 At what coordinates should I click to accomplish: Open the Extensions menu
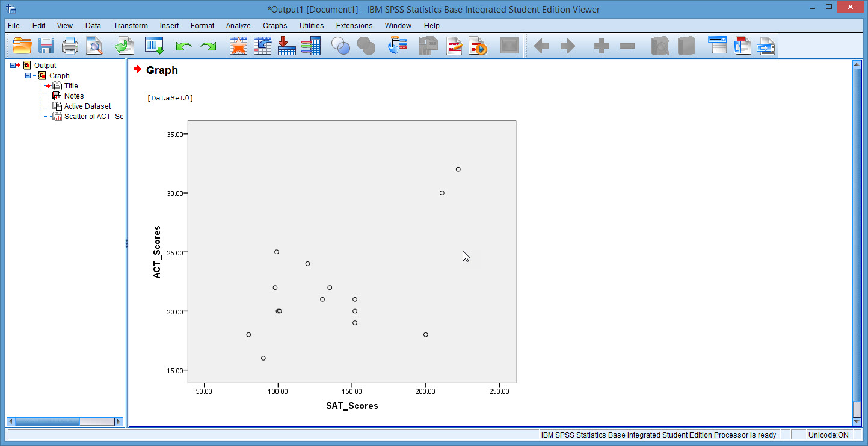[x=354, y=26]
